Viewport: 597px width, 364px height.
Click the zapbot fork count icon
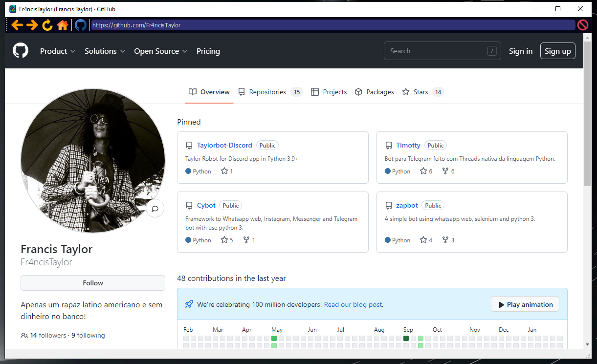(x=445, y=240)
